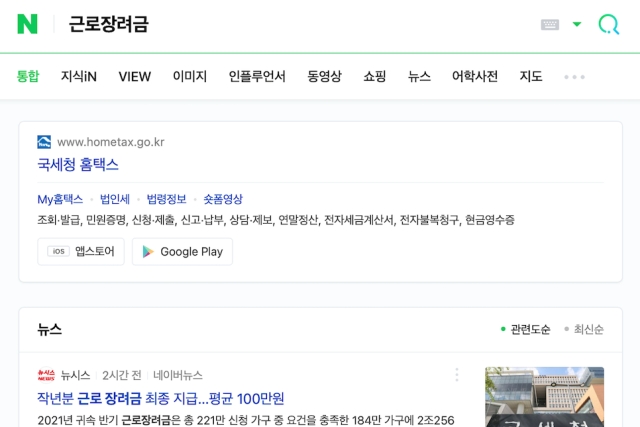640x427 pixels.
Task: Open the 뉴시스 press name link
Action: [76, 375]
